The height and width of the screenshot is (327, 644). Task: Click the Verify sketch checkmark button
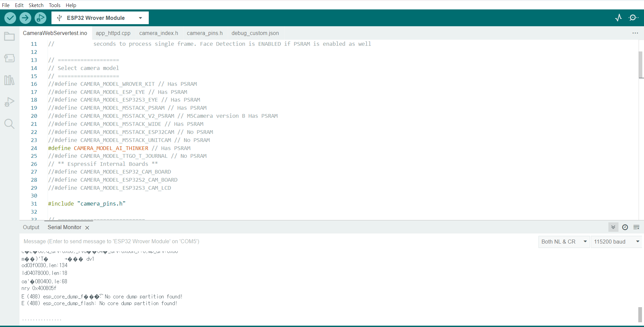(10, 18)
